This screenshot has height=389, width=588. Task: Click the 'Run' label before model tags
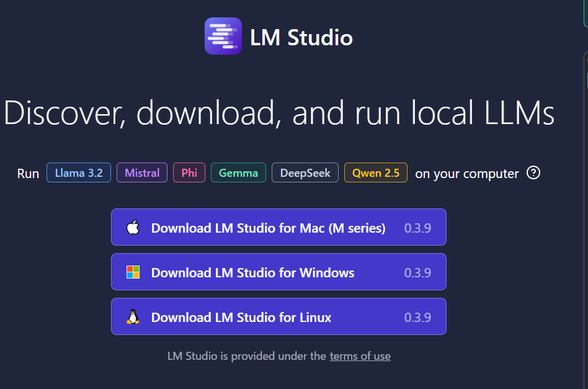click(28, 174)
